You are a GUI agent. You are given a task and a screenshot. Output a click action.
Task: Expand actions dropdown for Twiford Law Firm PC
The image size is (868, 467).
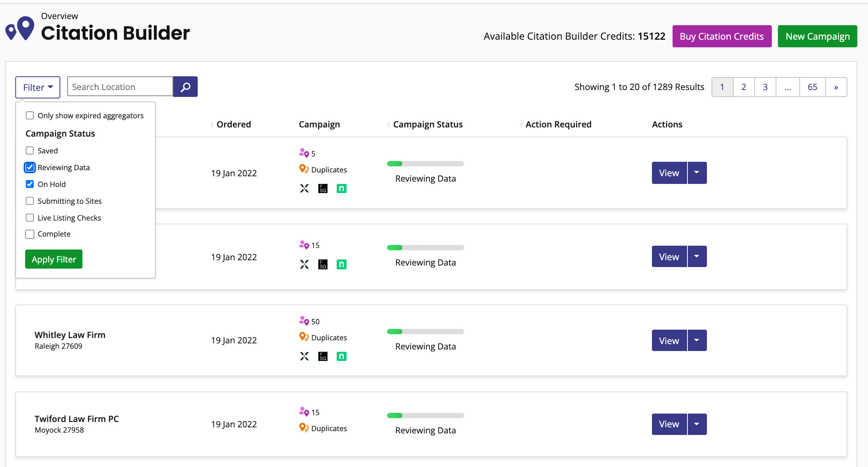click(697, 424)
